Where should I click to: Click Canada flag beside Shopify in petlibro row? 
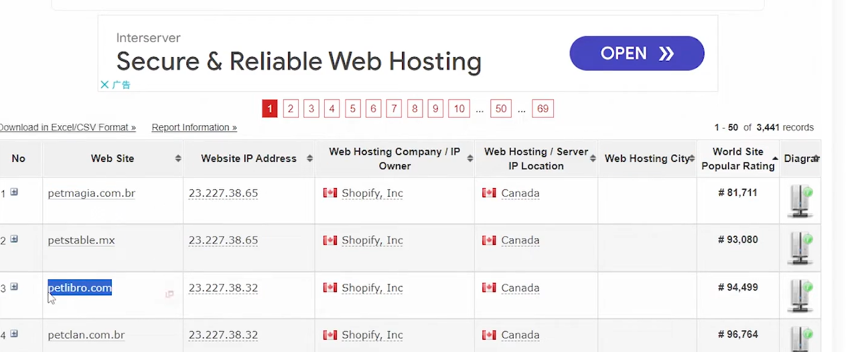click(330, 288)
